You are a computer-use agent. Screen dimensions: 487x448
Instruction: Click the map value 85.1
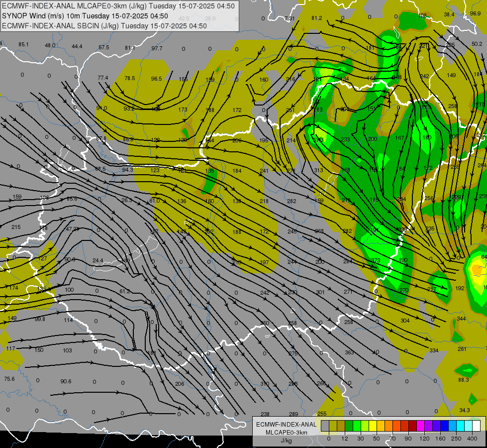click(23, 44)
